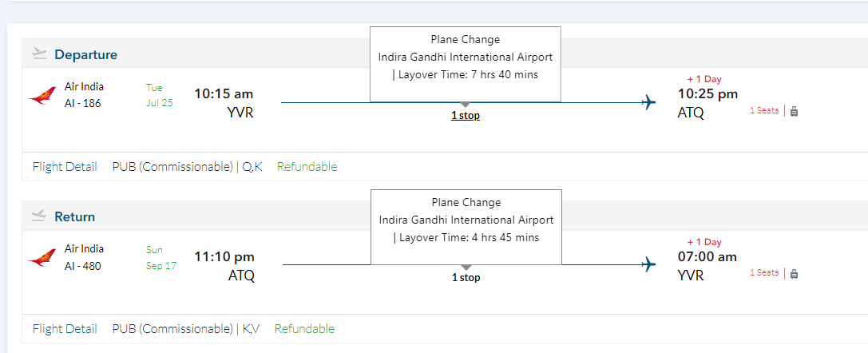Click the return section plane icon
Screen dimensions: 868x353
[x=39, y=216]
